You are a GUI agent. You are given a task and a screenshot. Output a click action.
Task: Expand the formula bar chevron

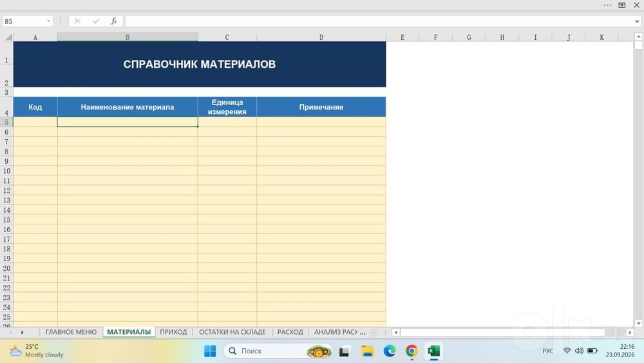[x=637, y=21]
